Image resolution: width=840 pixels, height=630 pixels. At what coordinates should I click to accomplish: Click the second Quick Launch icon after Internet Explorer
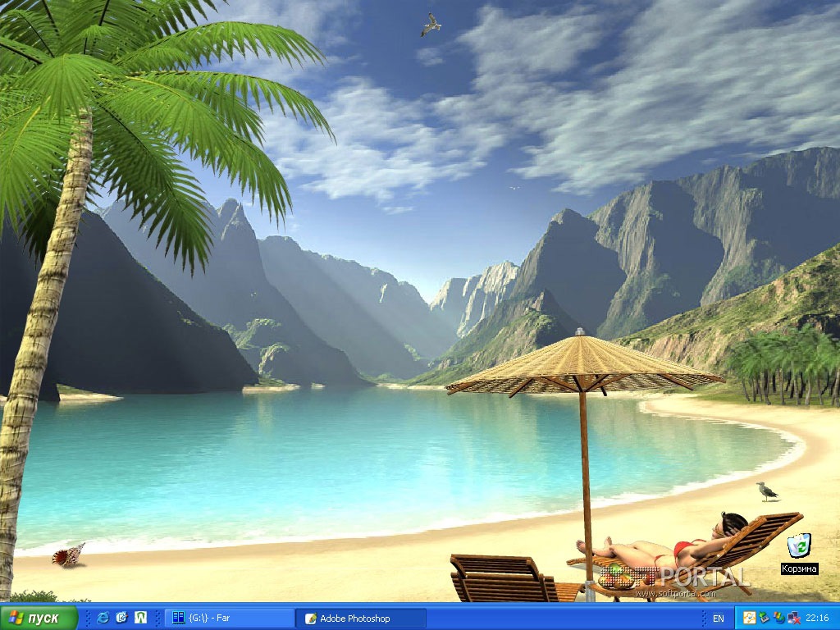click(121, 618)
